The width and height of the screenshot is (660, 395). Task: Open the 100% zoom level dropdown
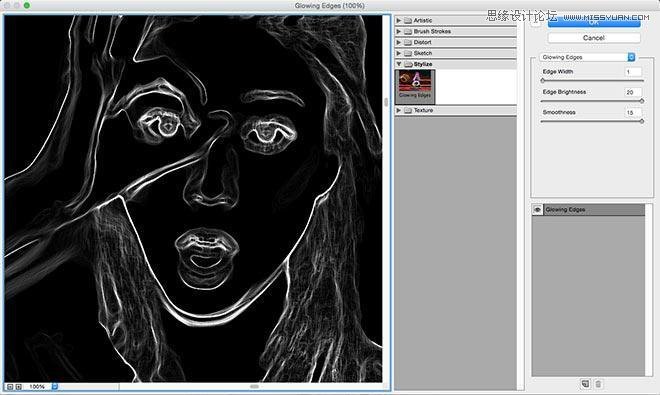[x=55, y=387]
